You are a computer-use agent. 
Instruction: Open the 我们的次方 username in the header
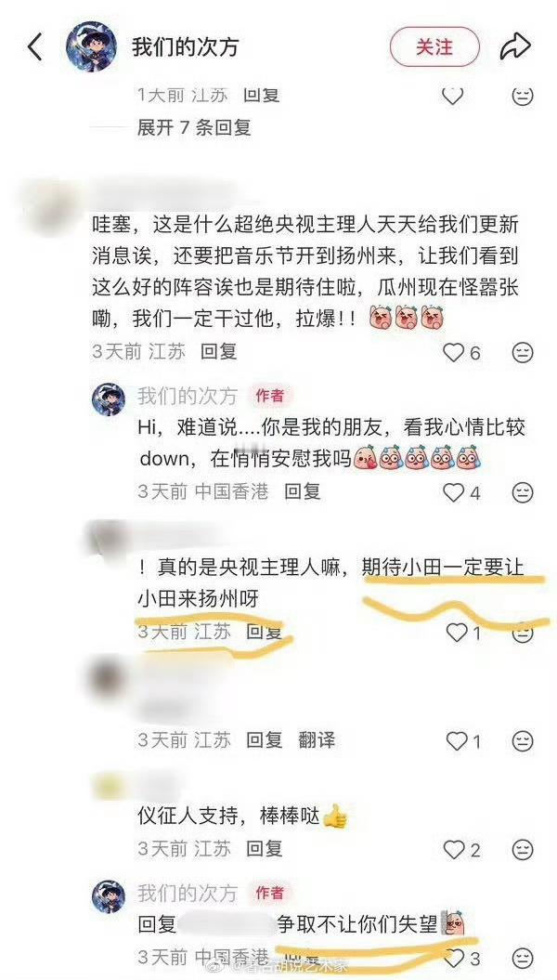[x=185, y=47]
